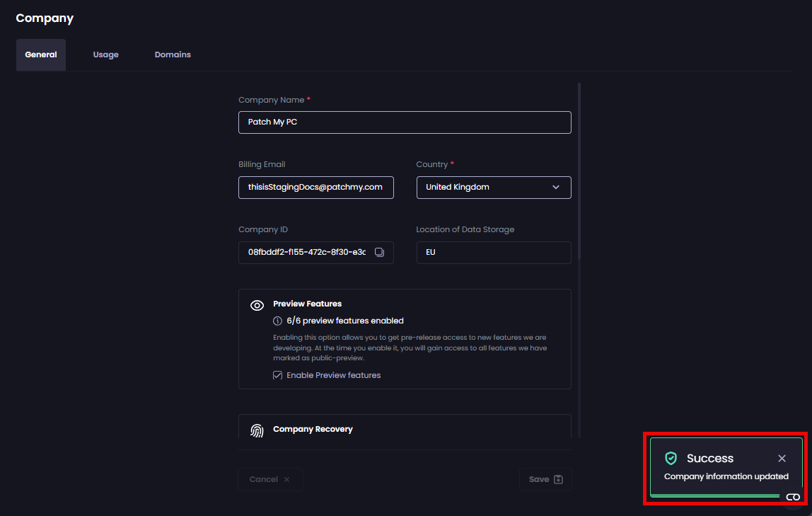Click the info icon beside preview features count

coord(277,320)
